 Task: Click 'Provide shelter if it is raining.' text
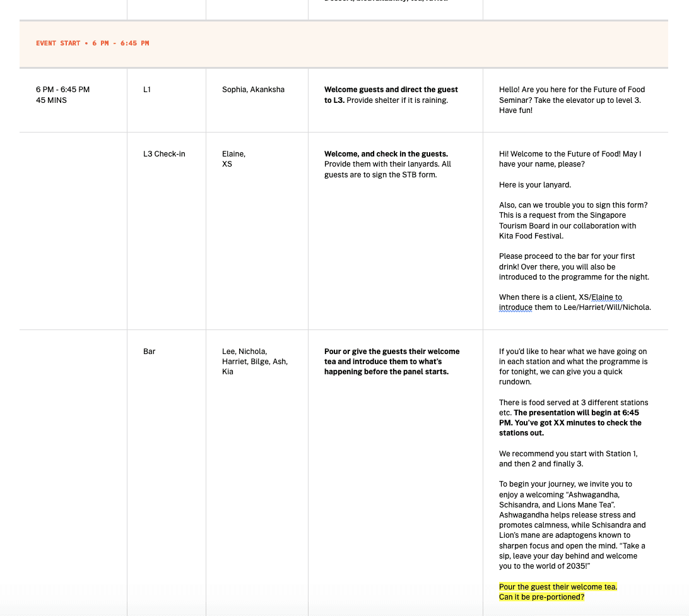(397, 100)
